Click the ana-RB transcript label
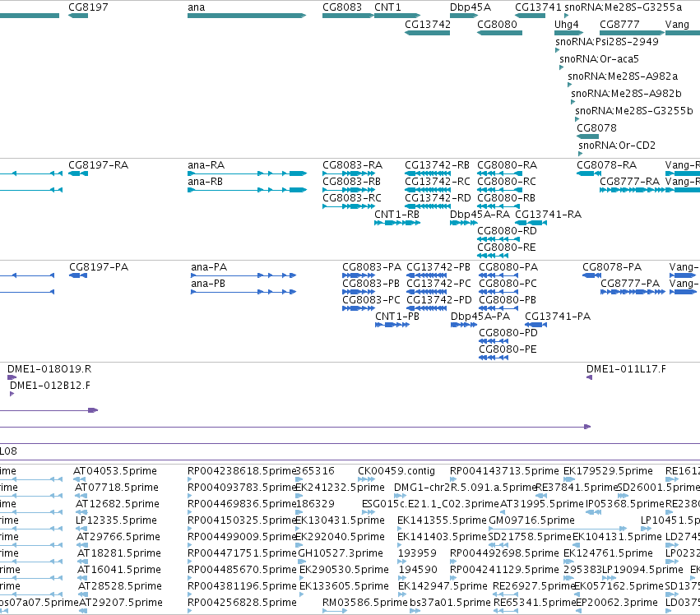Screen dimensions: 700x615 point(205,182)
